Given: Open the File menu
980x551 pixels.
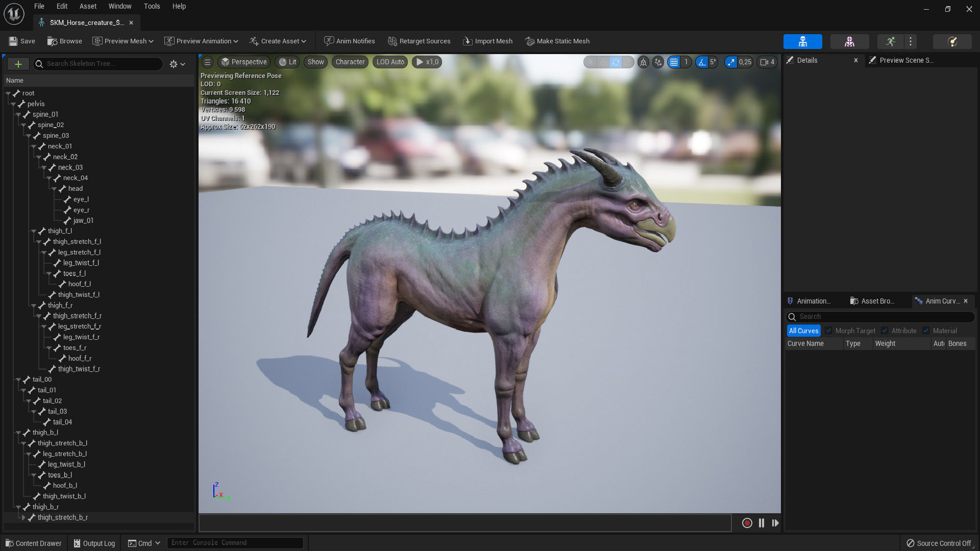Looking at the screenshot, I should (39, 6).
